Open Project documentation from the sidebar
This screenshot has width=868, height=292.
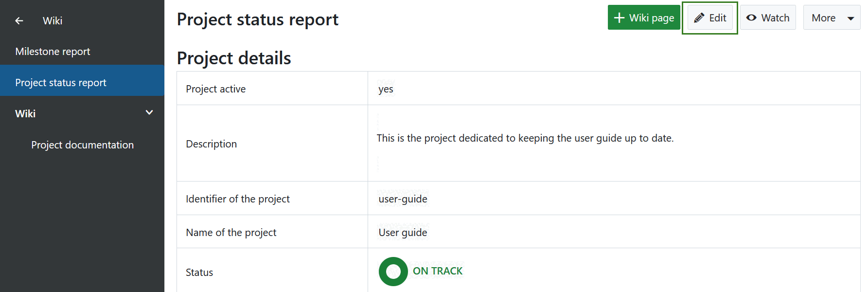coord(82,145)
